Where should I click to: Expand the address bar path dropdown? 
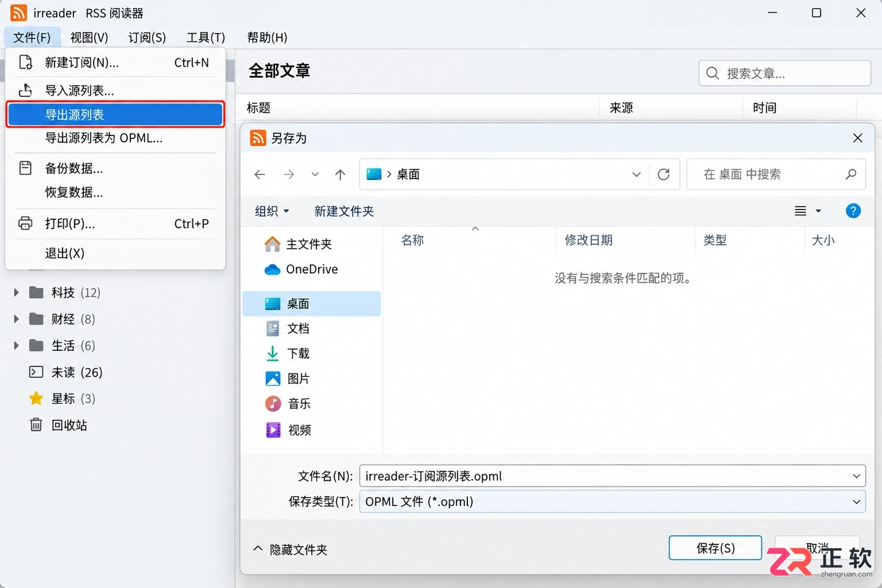(x=636, y=175)
